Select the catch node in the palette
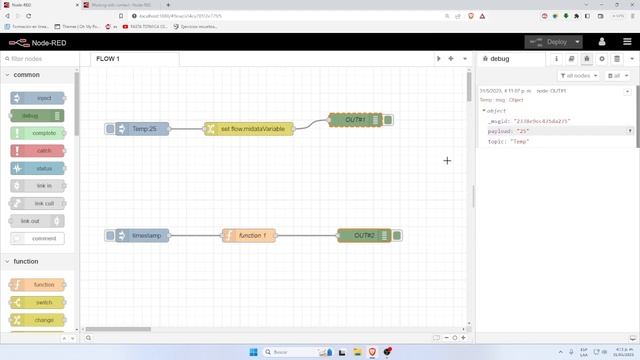This screenshot has width=640, height=360. (x=38, y=151)
